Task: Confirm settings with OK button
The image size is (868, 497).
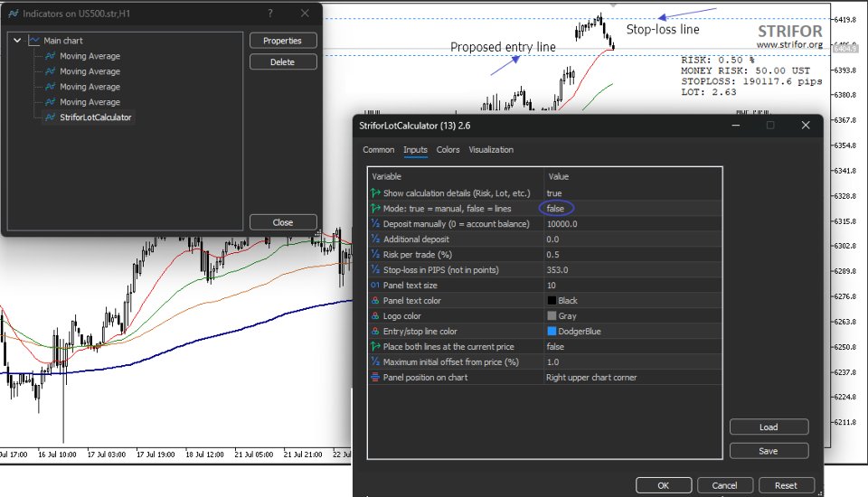Action: click(x=664, y=485)
